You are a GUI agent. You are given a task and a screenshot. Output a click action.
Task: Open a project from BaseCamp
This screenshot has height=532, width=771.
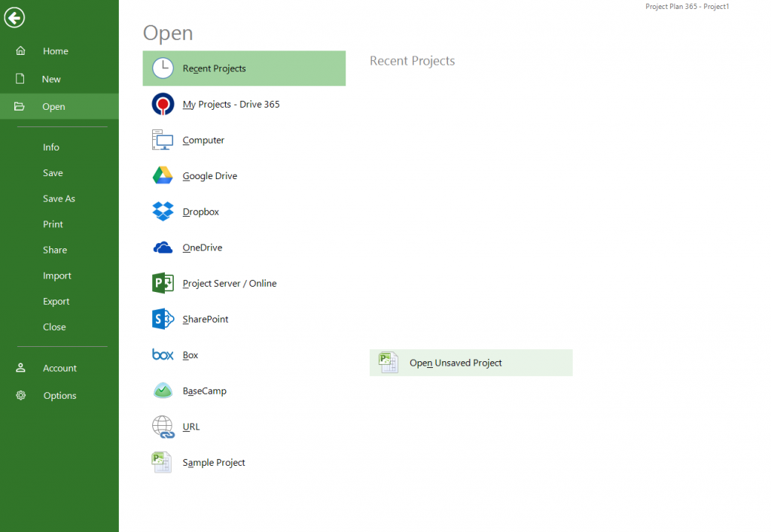coord(203,391)
